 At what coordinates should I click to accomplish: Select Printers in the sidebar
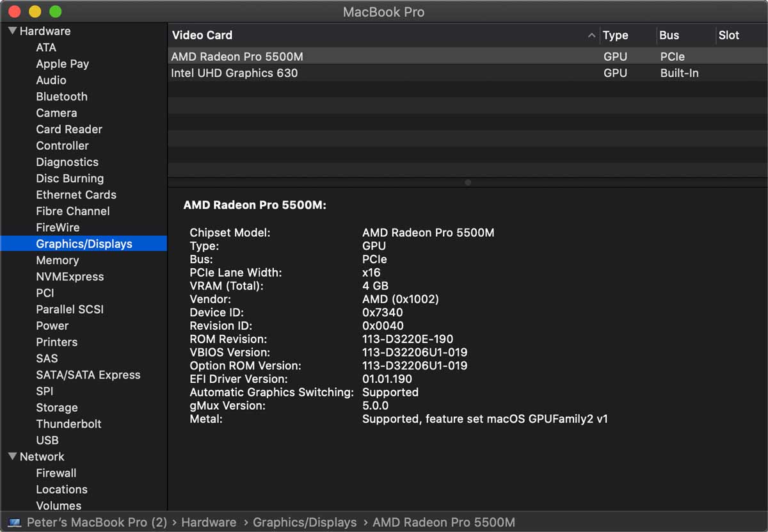tap(57, 342)
